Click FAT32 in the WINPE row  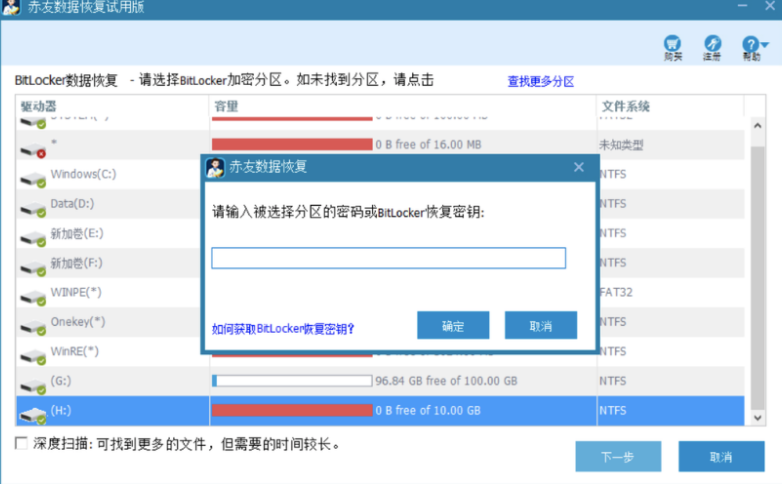(616, 292)
